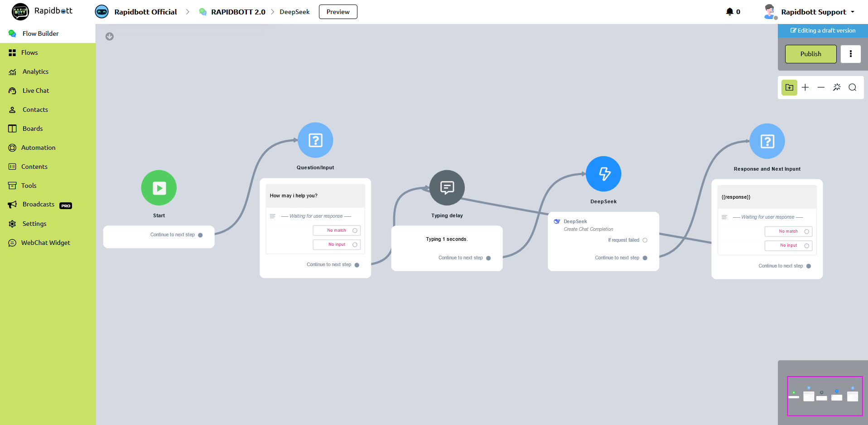Click No input connector in Response node

[x=806, y=246]
